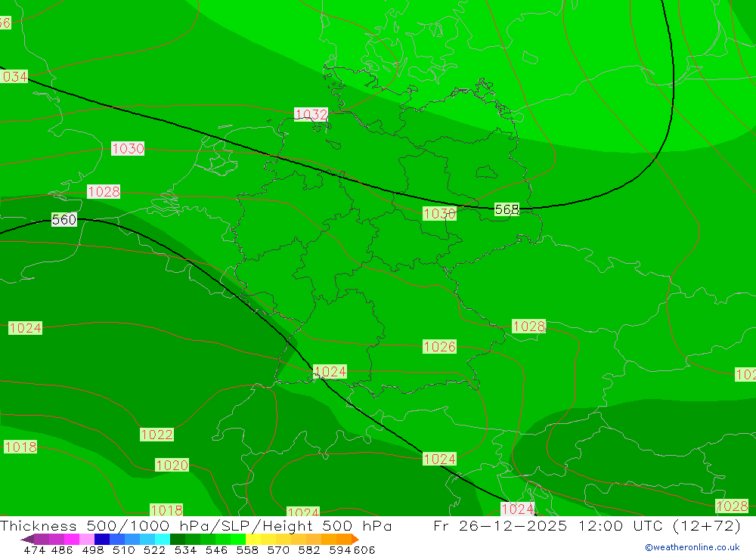Viewport: 756px width, 554px height.
Task: Pick the light pink legend swatch
Action: (x=87, y=539)
